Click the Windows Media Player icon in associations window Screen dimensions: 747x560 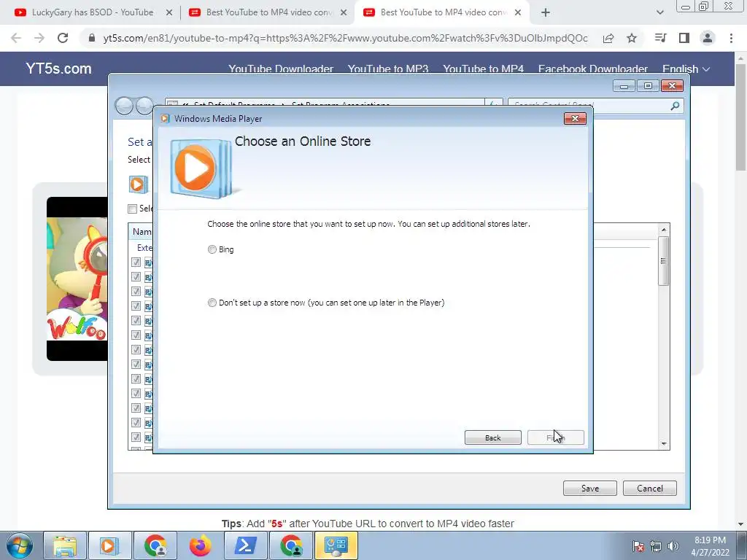[138, 184]
